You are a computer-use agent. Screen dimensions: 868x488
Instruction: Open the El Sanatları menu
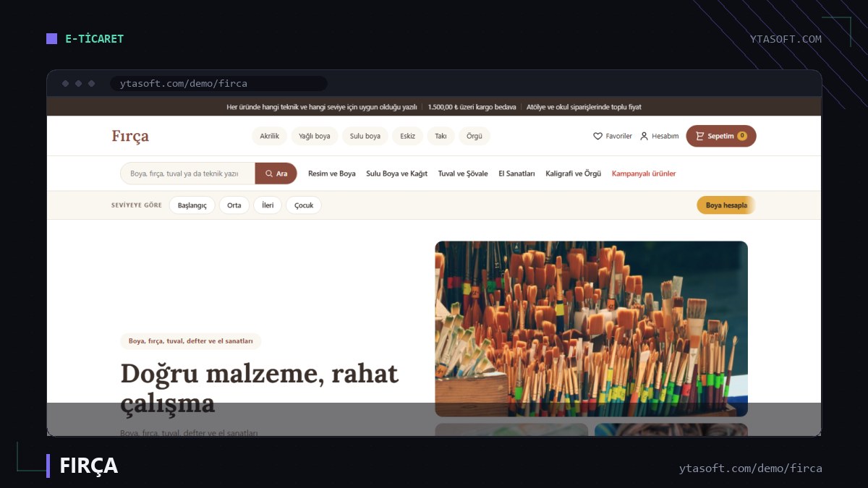click(x=516, y=174)
